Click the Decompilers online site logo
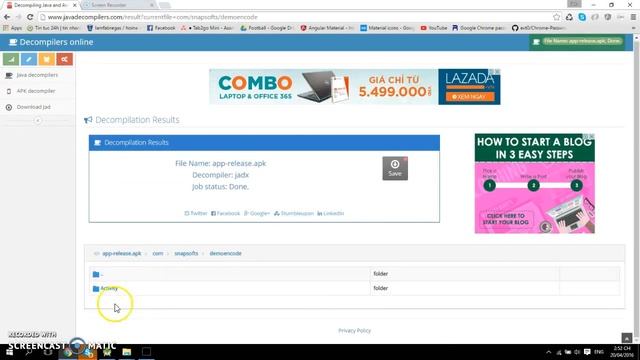Viewport: 640px width, 360px height. [51, 42]
